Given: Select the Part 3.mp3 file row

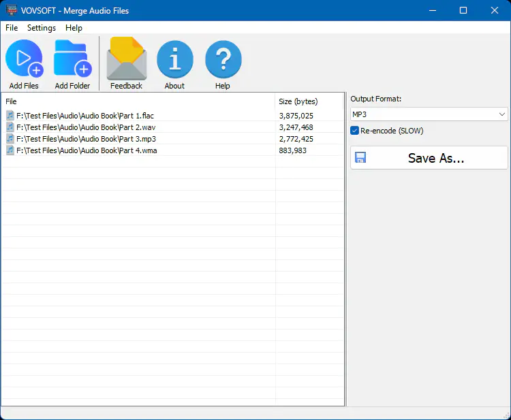Looking at the screenshot, I should click(173, 139).
